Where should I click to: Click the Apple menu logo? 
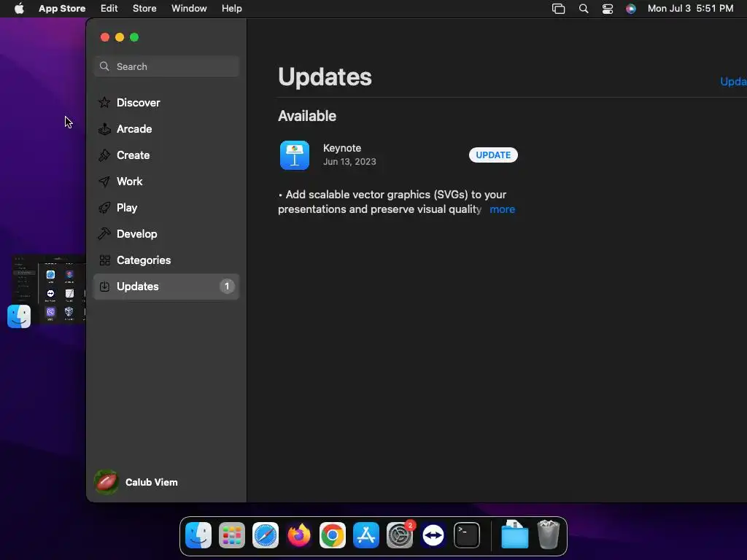coord(19,8)
